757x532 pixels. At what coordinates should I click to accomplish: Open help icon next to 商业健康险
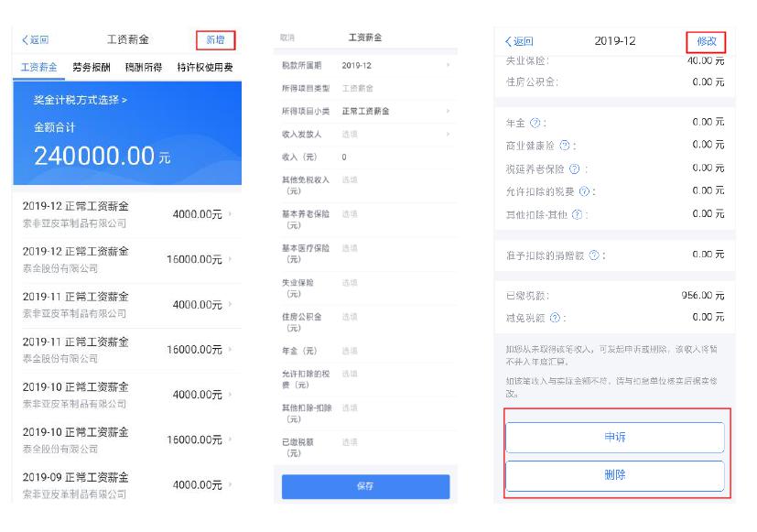[x=565, y=146]
